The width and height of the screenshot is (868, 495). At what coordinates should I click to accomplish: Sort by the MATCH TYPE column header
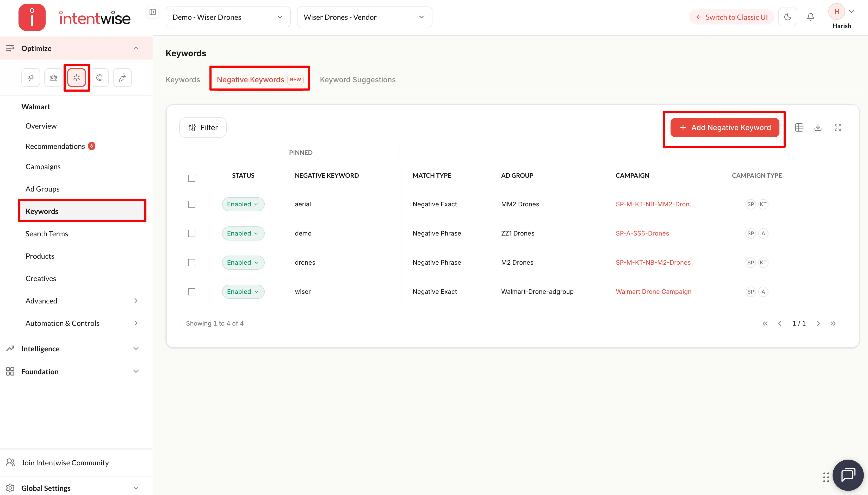point(432,175)
